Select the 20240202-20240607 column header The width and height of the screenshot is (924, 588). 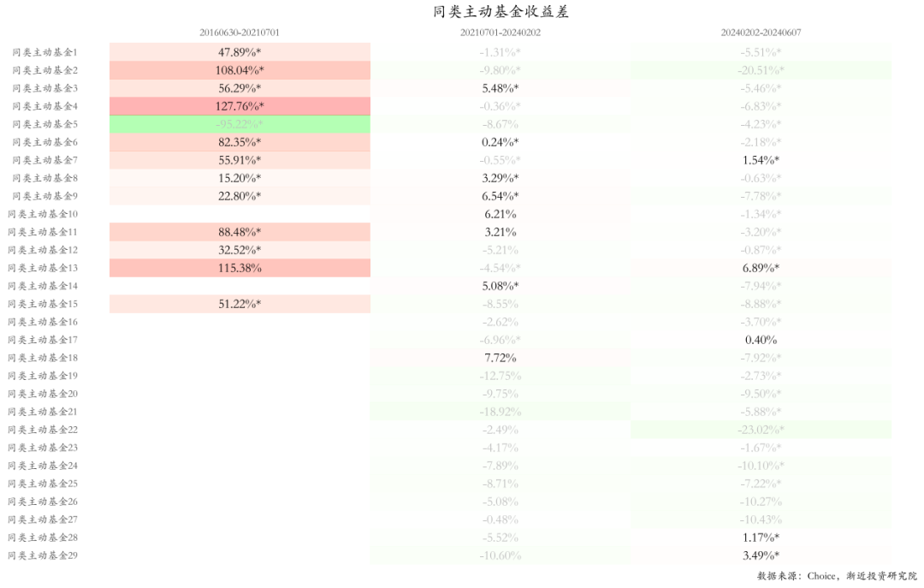click(x=761, y=33)
